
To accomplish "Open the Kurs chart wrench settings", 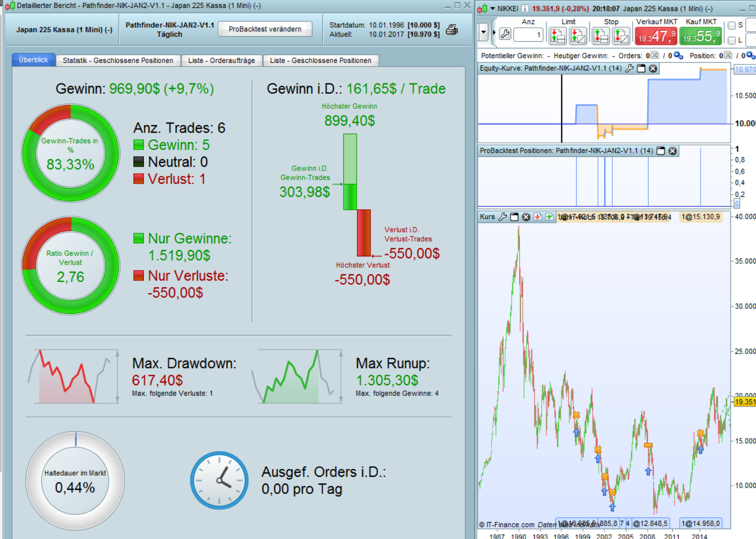I will (502, 217).
